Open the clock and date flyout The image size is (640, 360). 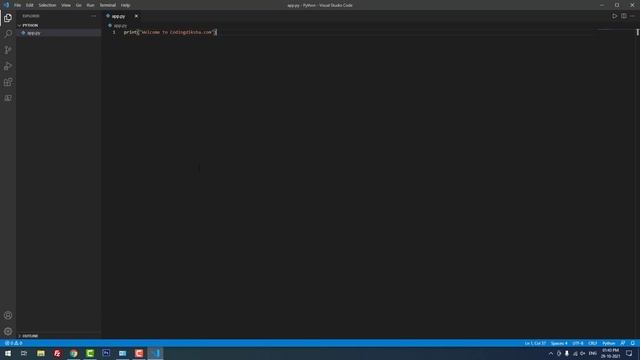611,353
